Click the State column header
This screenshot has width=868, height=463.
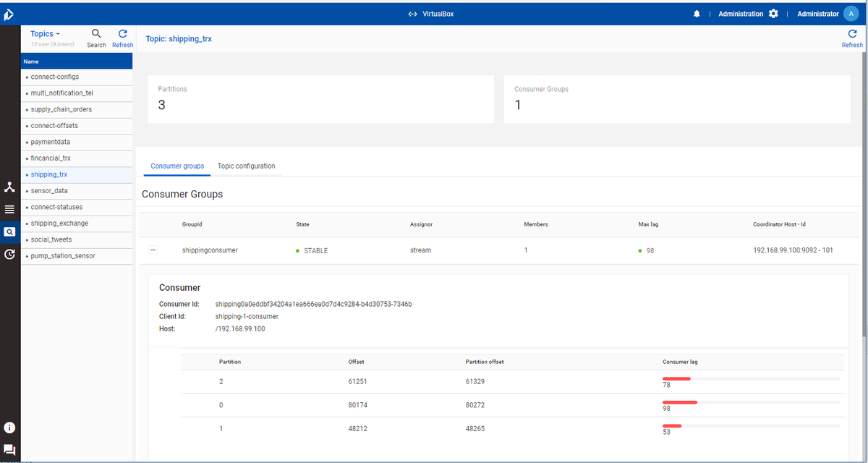(x=302, y=224)
